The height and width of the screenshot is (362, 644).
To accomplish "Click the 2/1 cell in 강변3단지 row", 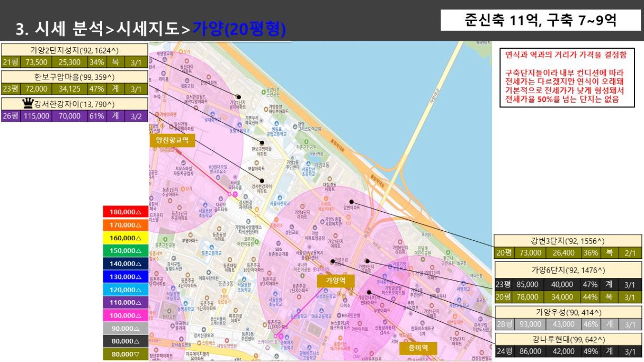I will pyautogui.click(x=630, y=253).
